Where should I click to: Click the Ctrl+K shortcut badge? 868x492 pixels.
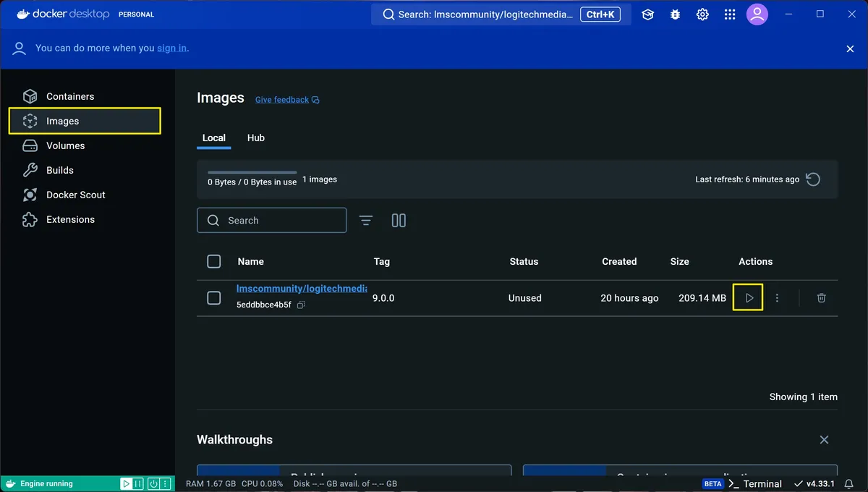pyautogui.click(x=600, y=14)
